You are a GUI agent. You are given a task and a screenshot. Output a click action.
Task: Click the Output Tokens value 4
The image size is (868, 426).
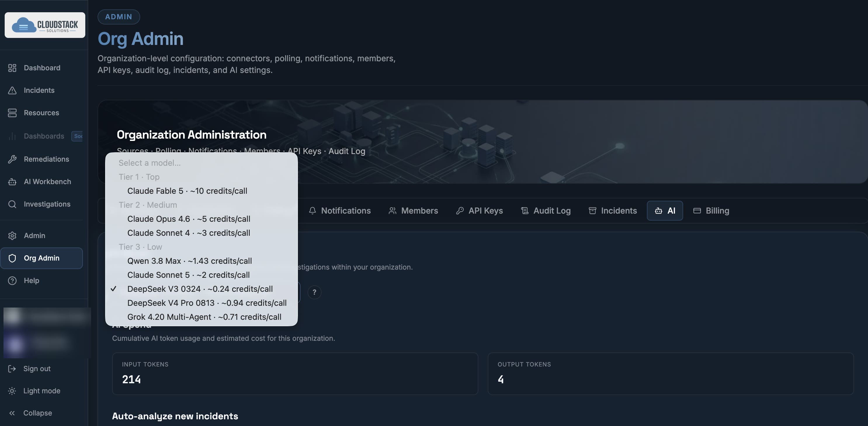click(501, 380)
